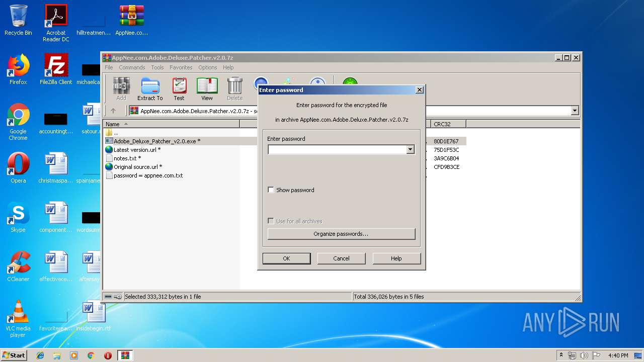Open the Help menu in WinRAR
Viewport: 644px width, 362px height.
(228, 67)
